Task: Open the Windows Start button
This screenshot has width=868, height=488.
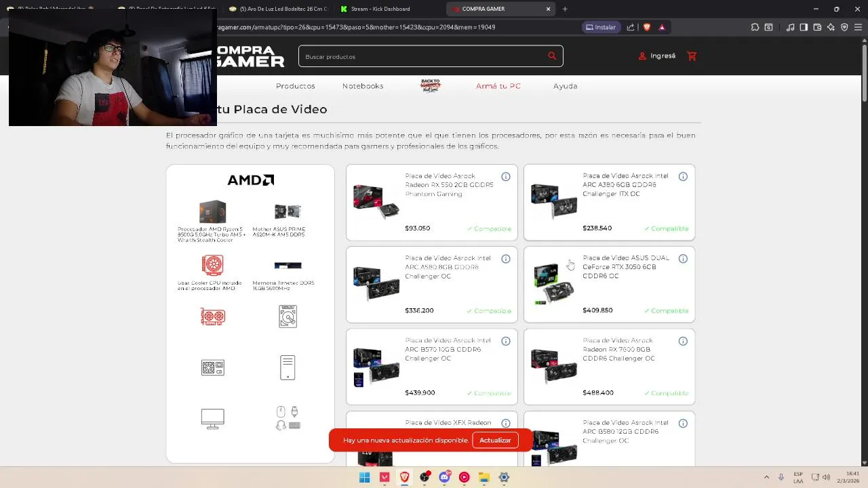Action: coord(364,477)
